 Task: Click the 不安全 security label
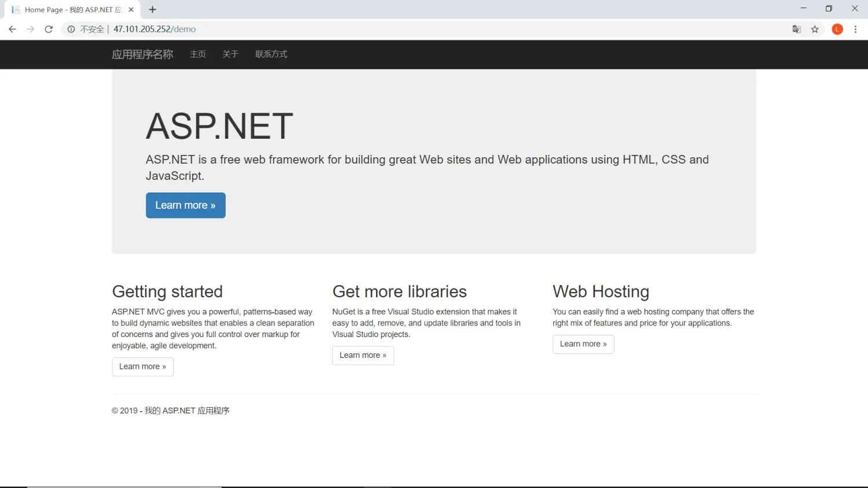[x=92, y=29]
